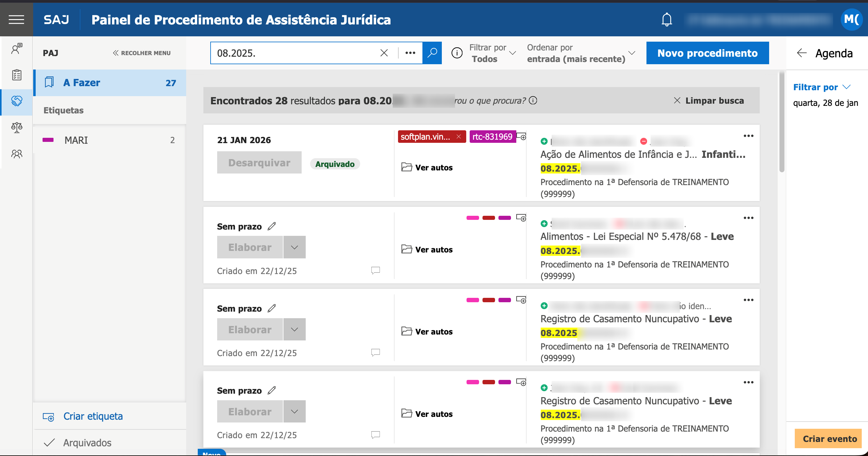Click the magnifier search button

point(432,53)
